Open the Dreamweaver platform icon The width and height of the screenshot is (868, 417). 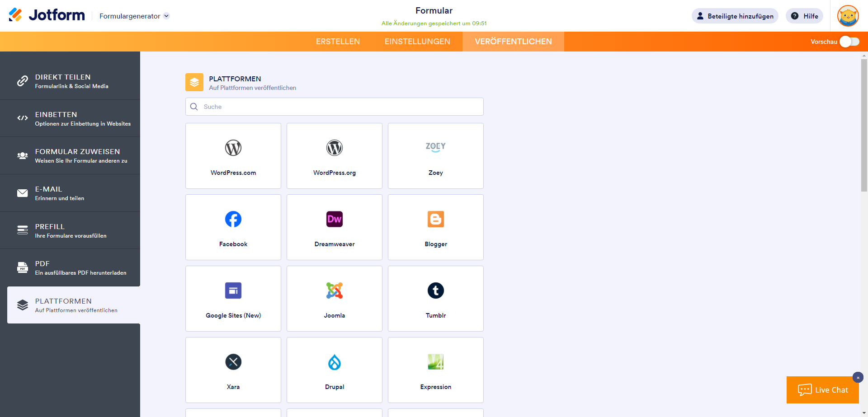pos(335,220)
